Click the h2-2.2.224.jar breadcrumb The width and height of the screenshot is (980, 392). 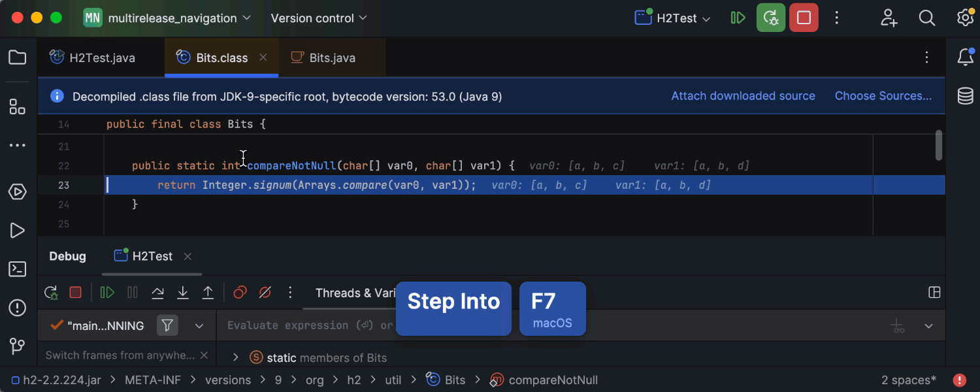[56, 380]
